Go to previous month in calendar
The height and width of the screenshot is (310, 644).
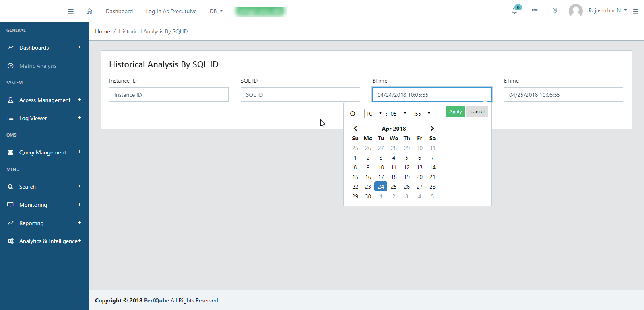point(355,129)
